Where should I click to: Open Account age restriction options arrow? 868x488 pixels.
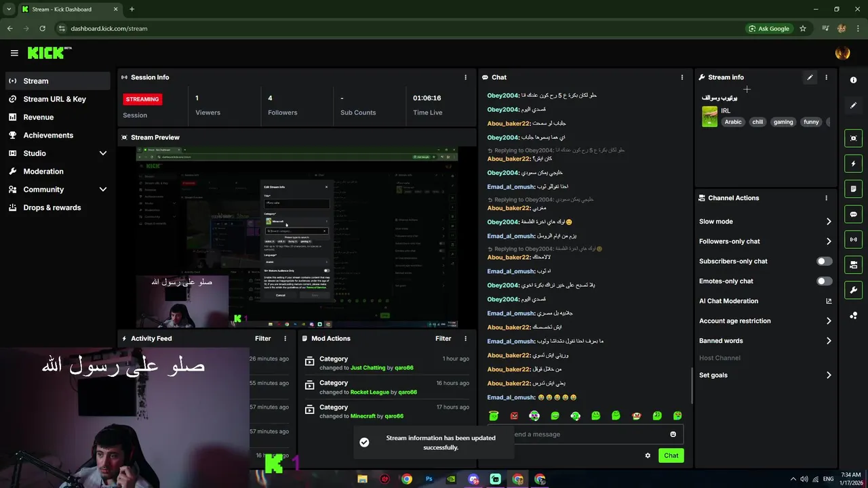tap(828, 321)
